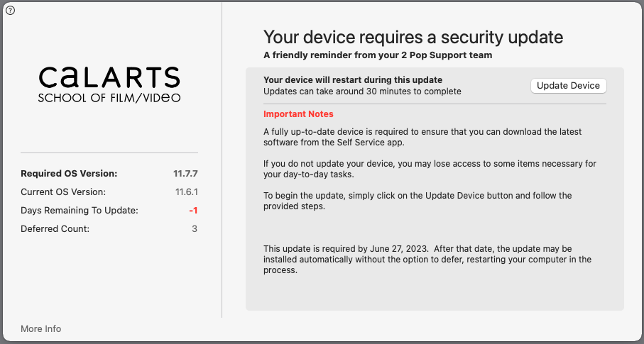644x344 pixels.
Task: Select the 11.6.1 current version value
Action: point(187,192)
